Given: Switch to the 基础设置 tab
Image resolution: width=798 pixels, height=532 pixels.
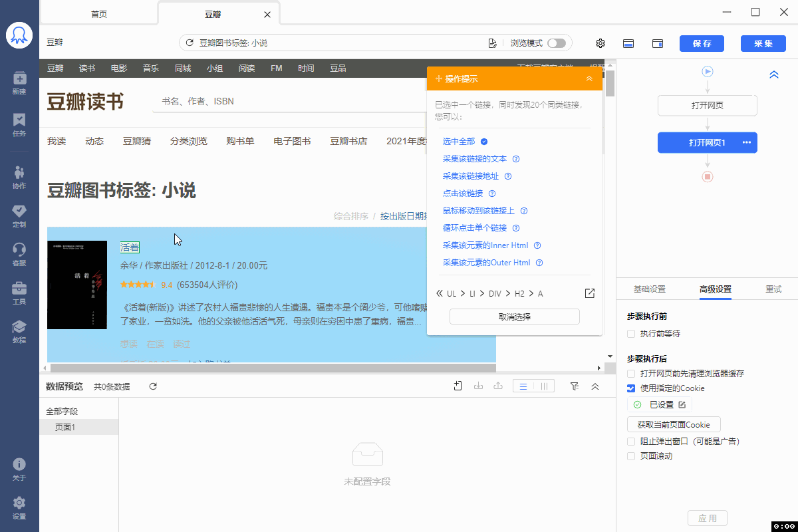Looking at the screenshot, I should click(x=649, y=289).
